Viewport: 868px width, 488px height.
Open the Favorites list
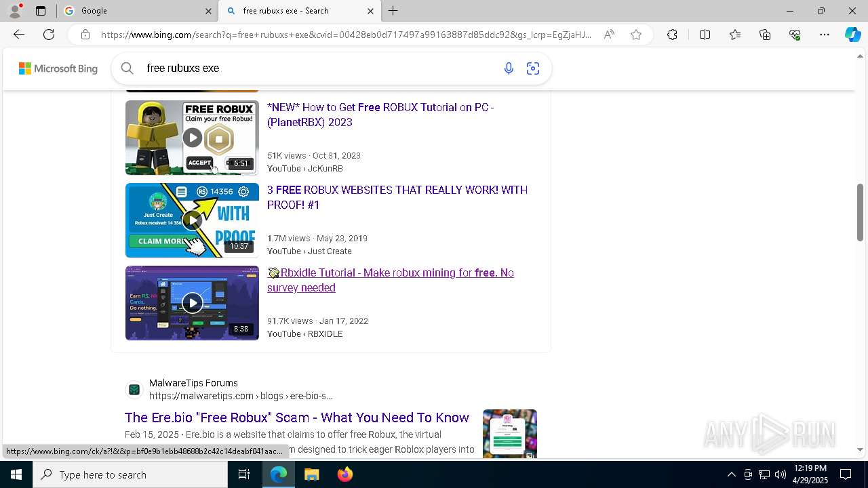(735, 35)
